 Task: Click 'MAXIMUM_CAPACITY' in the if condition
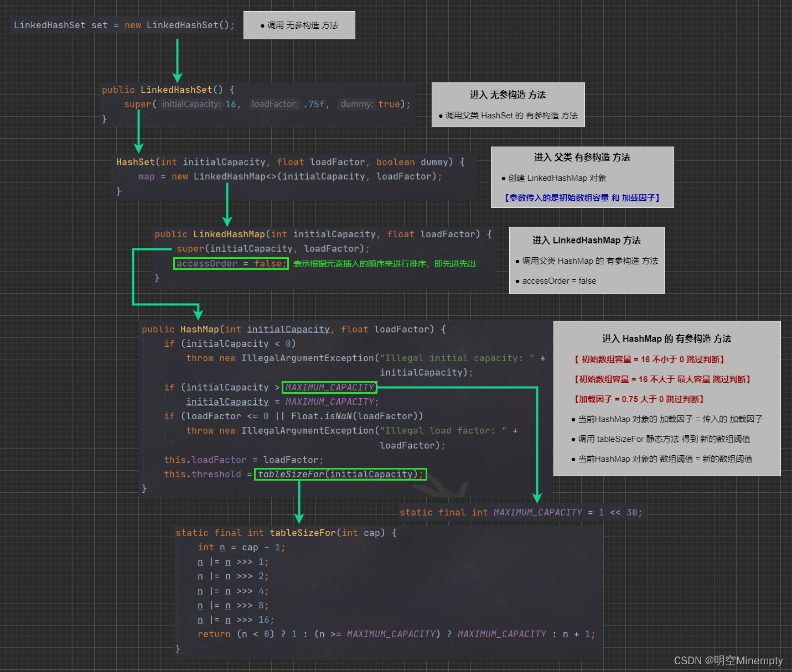330,387
